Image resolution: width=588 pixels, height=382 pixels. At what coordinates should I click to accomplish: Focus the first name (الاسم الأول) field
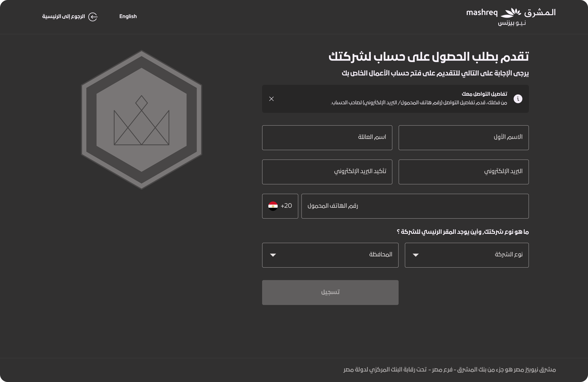coord(464,138)
